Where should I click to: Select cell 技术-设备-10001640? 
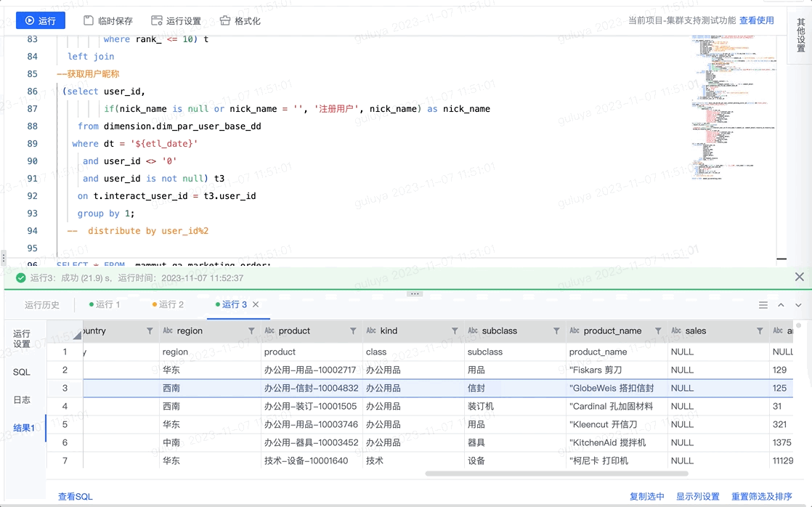312,461
